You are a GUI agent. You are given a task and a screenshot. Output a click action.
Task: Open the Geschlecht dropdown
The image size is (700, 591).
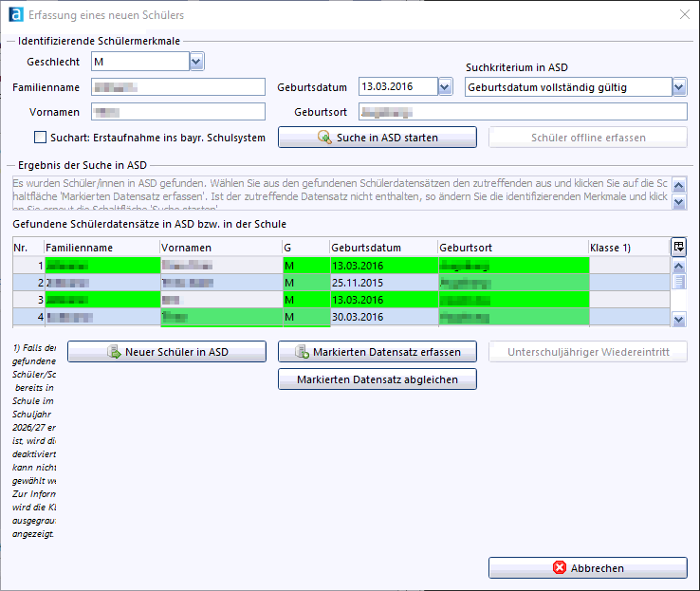[x=196, y=62]
